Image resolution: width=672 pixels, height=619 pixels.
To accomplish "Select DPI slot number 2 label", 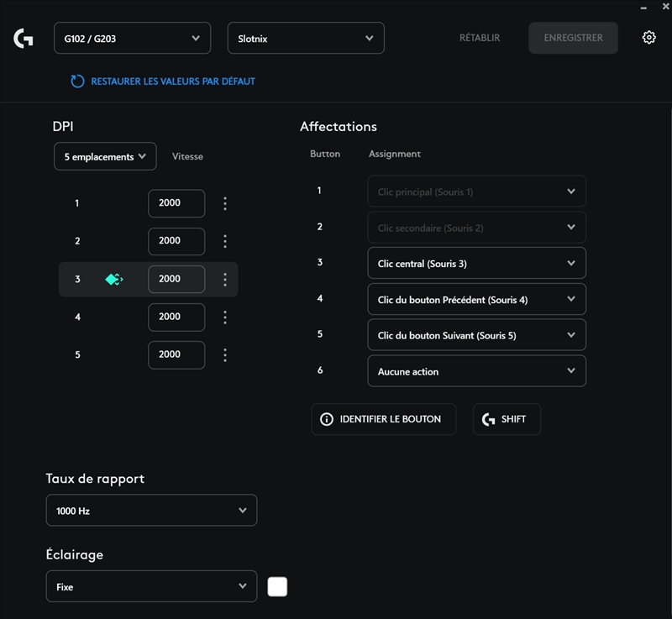I will [x=77, y=241].
